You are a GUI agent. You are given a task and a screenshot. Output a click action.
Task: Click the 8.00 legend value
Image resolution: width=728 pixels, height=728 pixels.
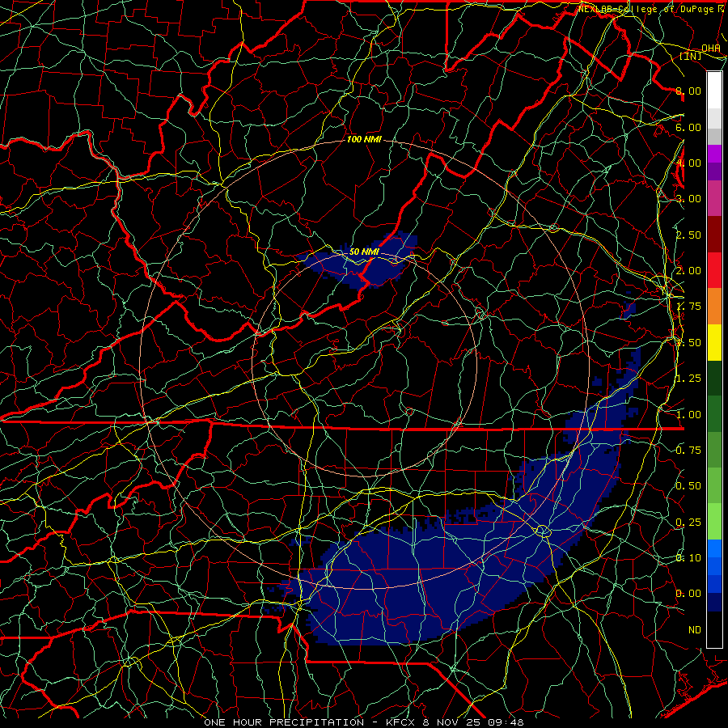[x=688, y=91]
